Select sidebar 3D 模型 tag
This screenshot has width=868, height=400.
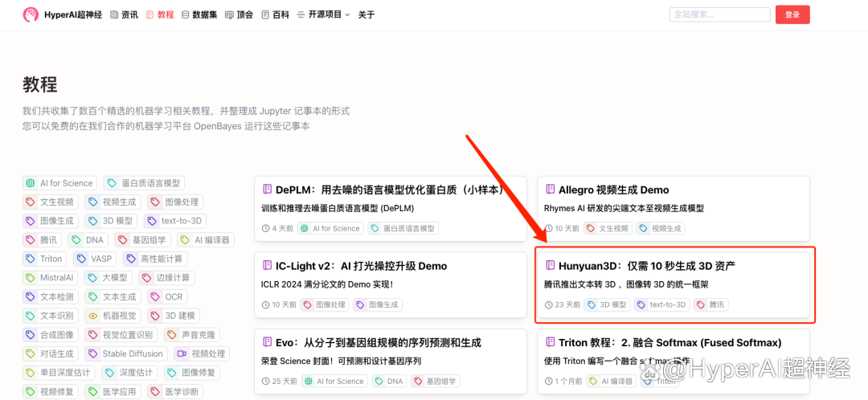(x=111, y=221)
